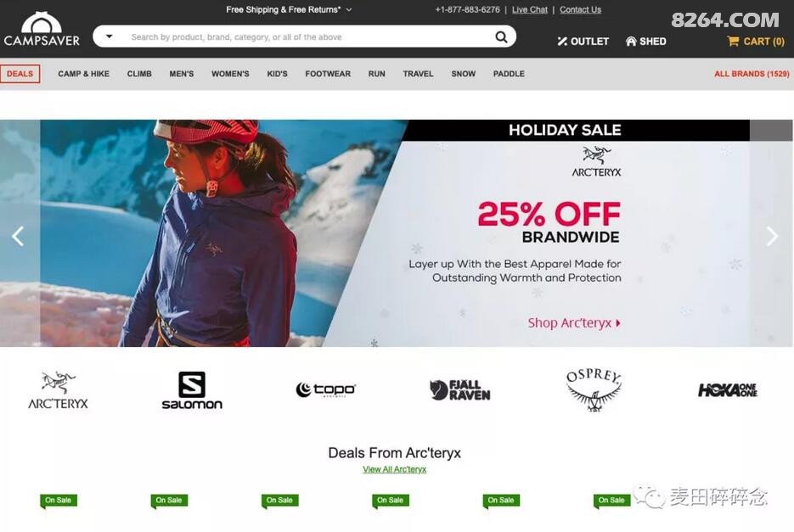Image resolution: width=794 pixels, height=532 pixels.
Task: Open the shopping cart
Action: (756, 42)
